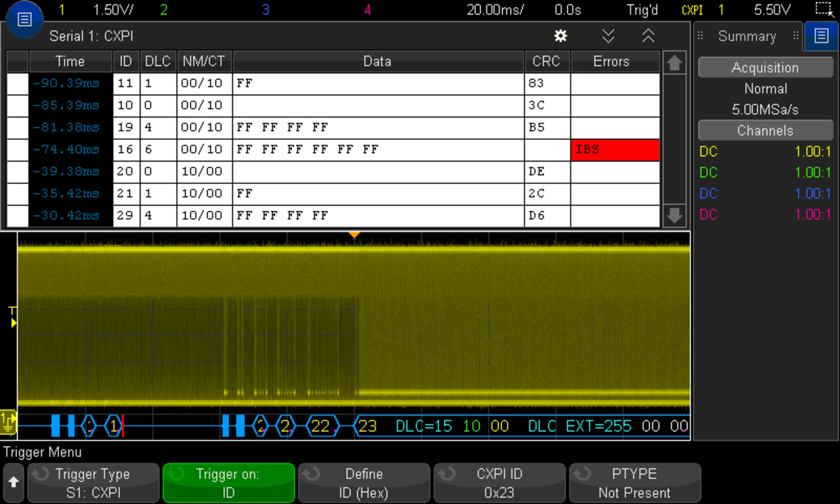The image size is (840, 504).
Task: Toggle channel 3 display on
Action: tap(265, 10)
